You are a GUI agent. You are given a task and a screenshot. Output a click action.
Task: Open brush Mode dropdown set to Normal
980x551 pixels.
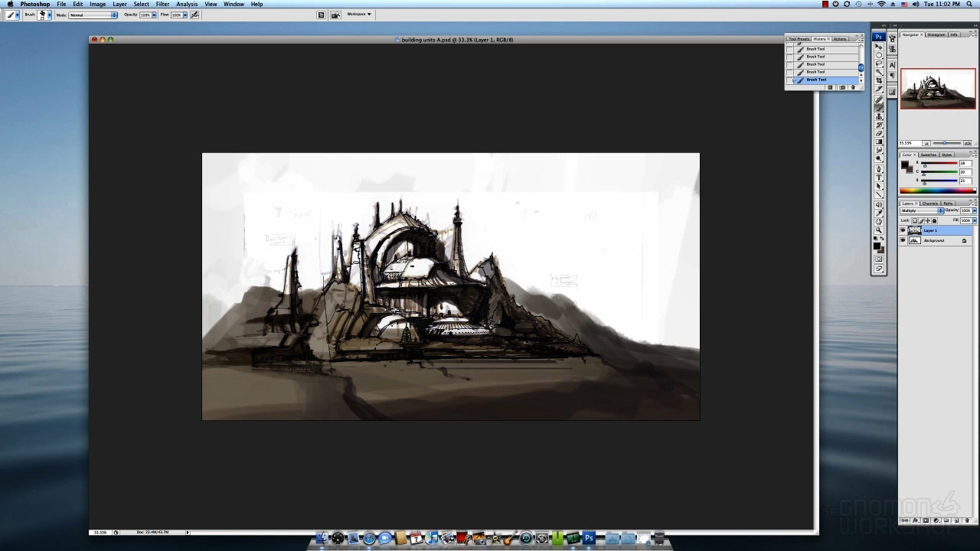(x=93, y=15)
